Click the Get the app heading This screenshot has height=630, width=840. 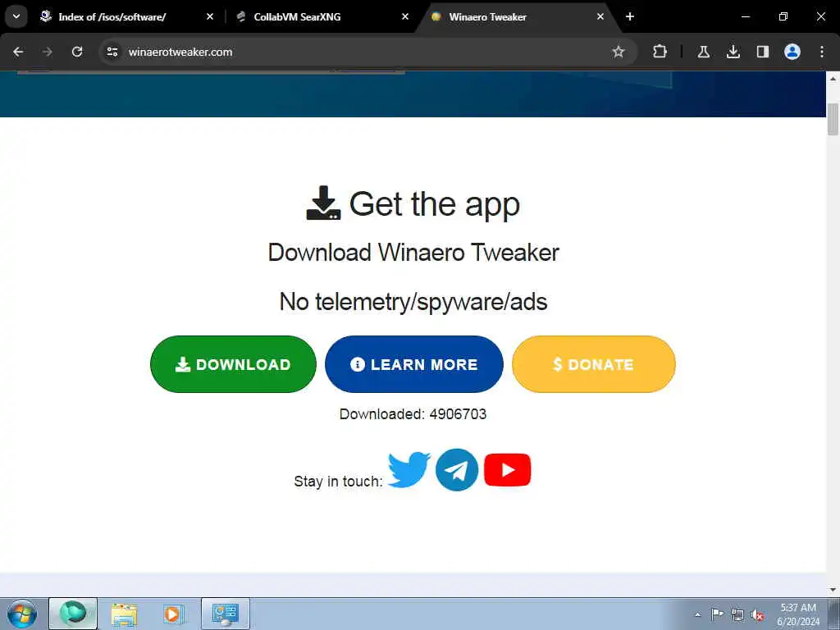[x=413, y=203]
